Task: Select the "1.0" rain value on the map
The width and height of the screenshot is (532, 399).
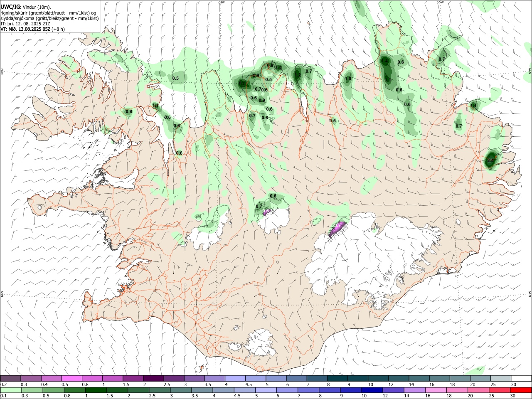Action: pos(348,79)
